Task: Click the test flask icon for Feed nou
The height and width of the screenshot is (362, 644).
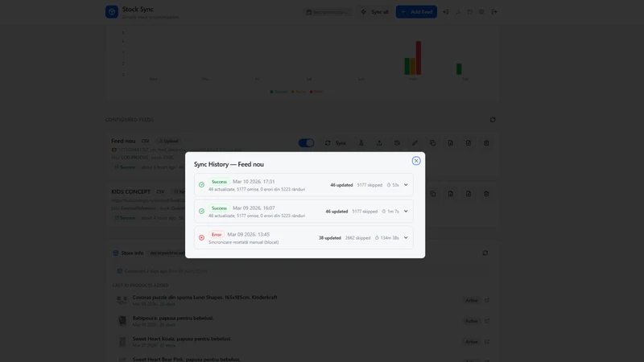Action: (361, 143)
